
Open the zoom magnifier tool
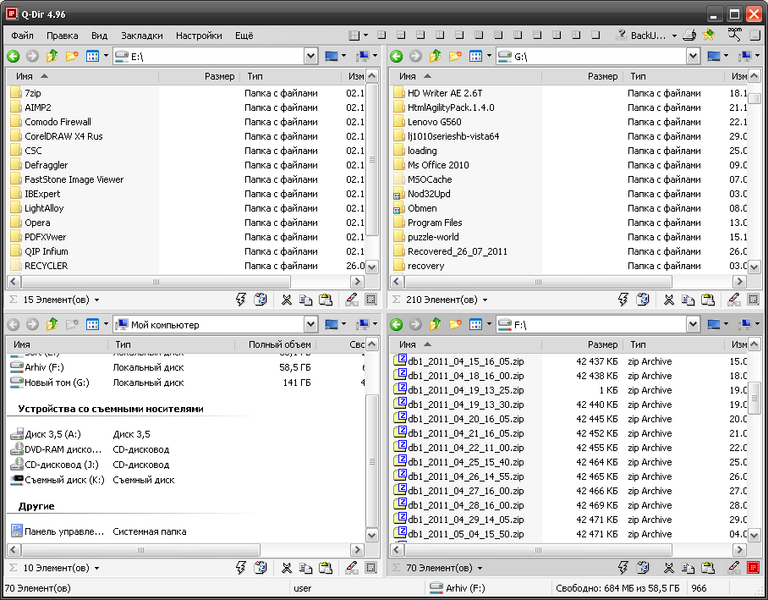click(735, 34)
